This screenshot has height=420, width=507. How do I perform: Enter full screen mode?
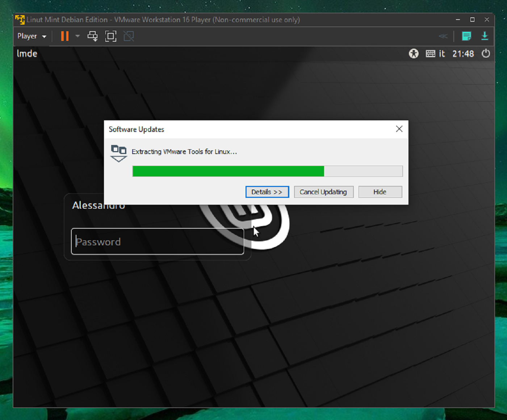coord(110,36)
